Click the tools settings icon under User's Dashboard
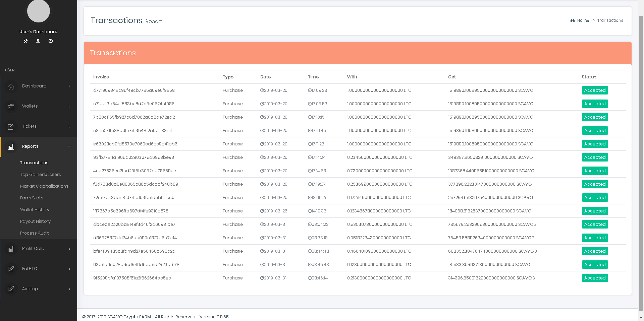 pos(25,41)
